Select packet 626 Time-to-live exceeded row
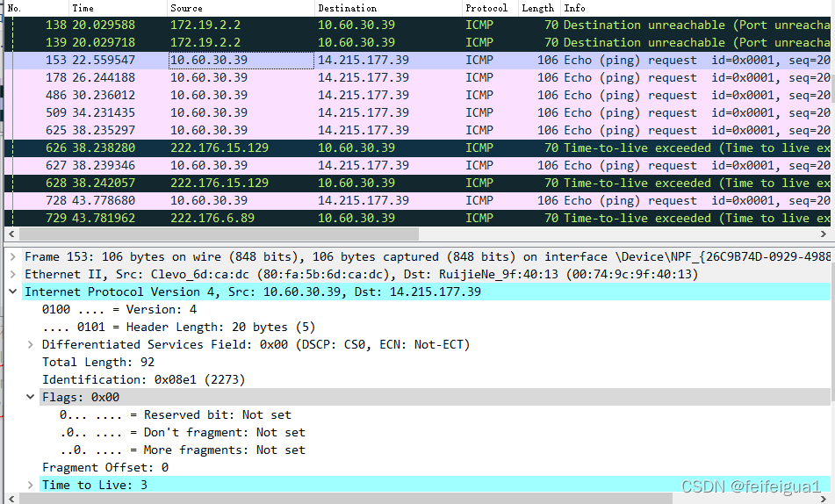Screen dimensions: 835x504 418,148
